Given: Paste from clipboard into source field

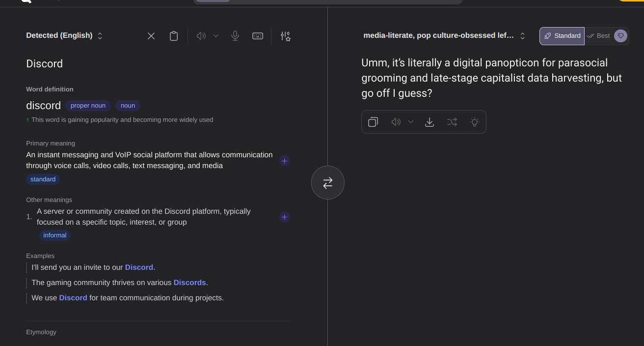Looking at the screenshot, I should coord(174,36).
